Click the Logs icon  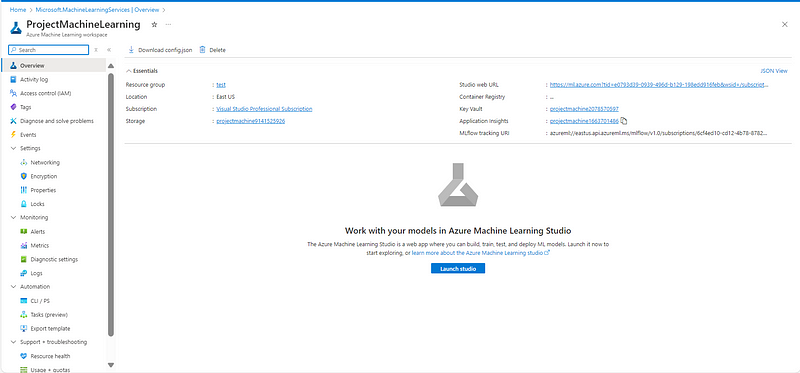tap(23, 273)
